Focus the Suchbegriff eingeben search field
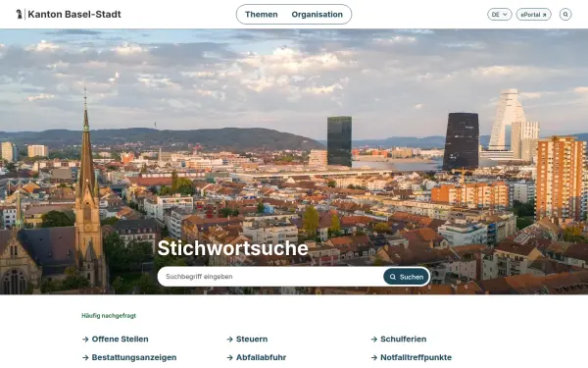The width and height of the screenshot is (588, 368). point(270,277)
